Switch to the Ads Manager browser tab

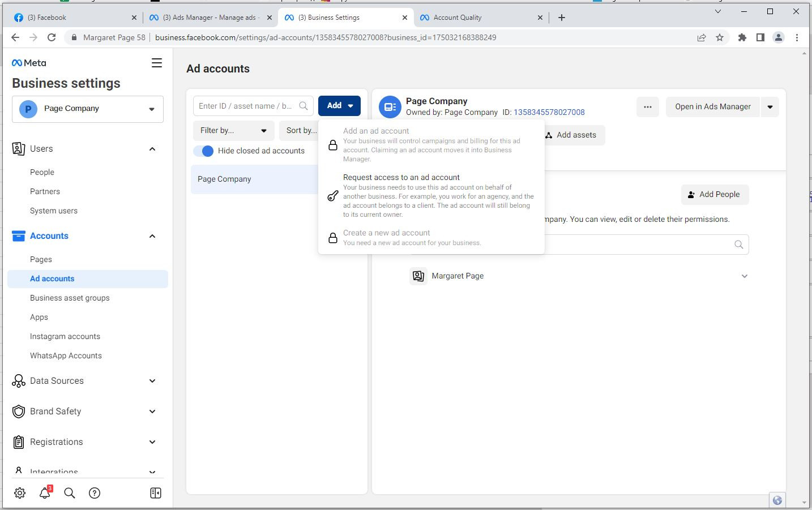click(210, 18)
